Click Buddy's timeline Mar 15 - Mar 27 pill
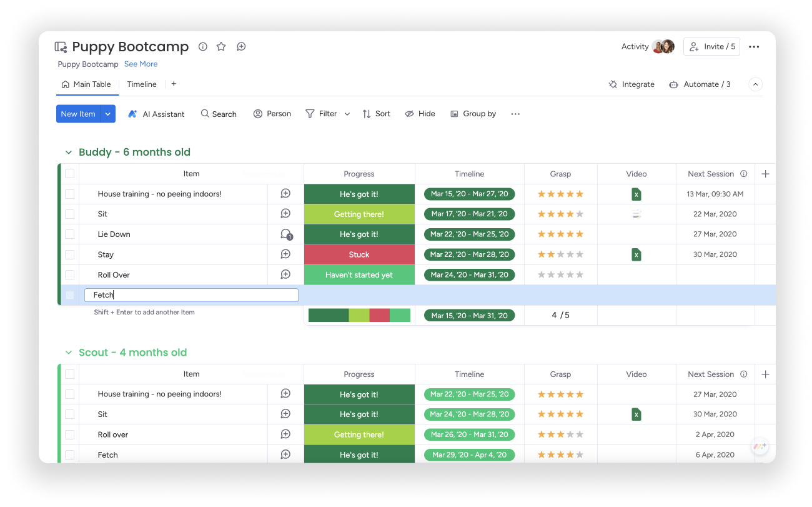 [x=470, y=194]
